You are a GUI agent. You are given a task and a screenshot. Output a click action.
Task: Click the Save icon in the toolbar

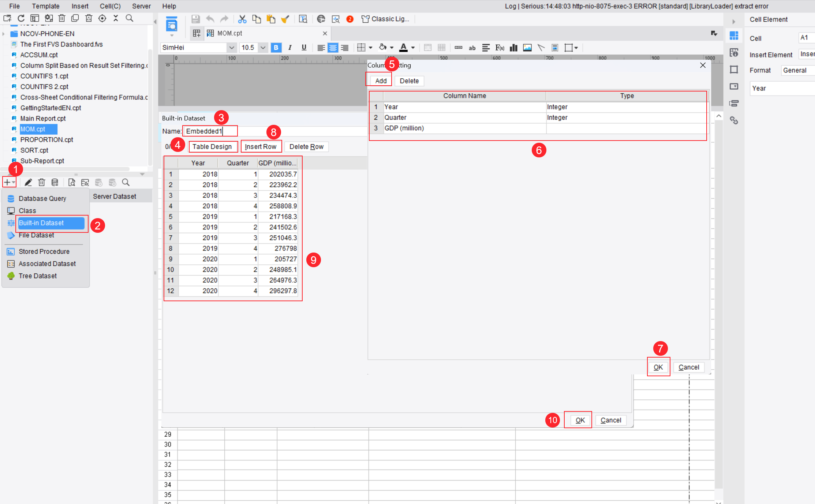(x=196, y=19)
